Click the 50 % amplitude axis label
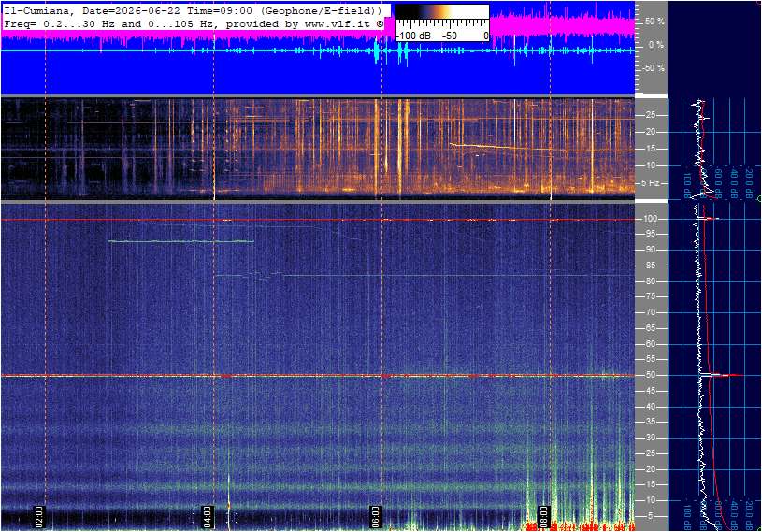This screenshot has height=532, width=762. (x=654, y=22)
